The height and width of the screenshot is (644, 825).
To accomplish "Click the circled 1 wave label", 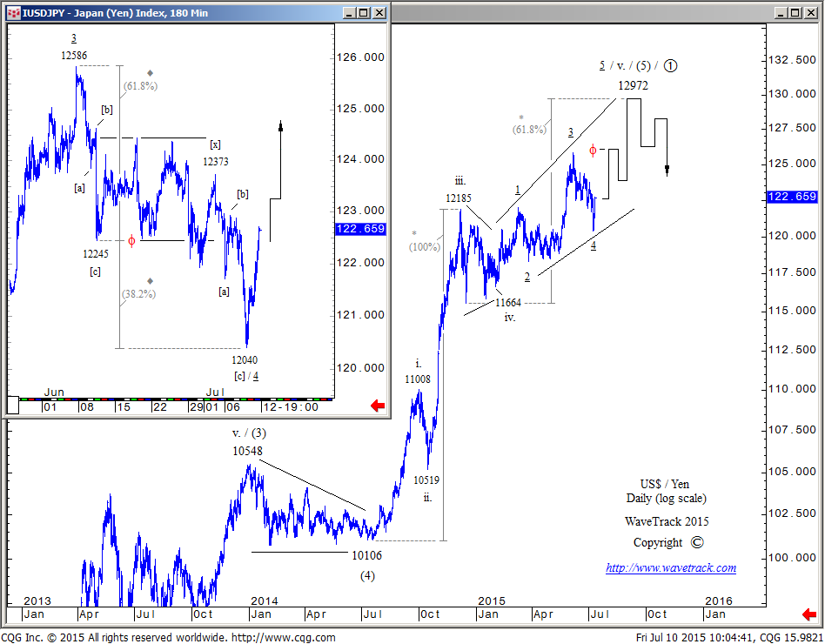I will 672,66.
